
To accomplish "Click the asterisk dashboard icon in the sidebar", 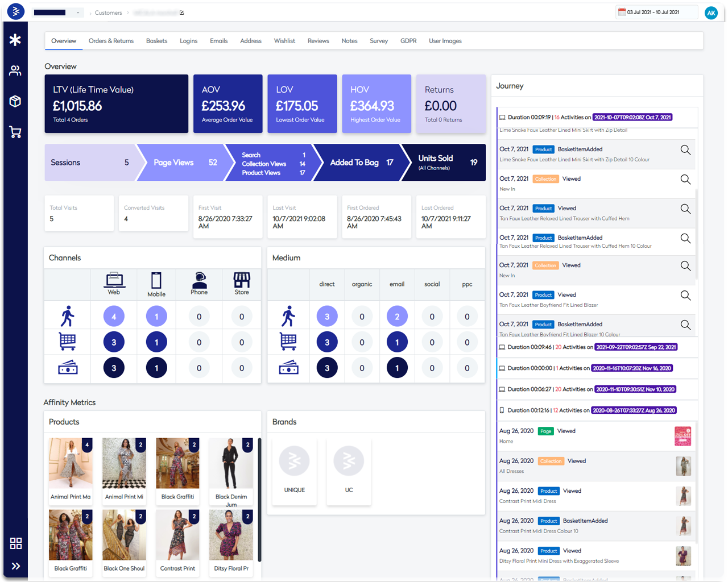I will click(x=15, y=40).
